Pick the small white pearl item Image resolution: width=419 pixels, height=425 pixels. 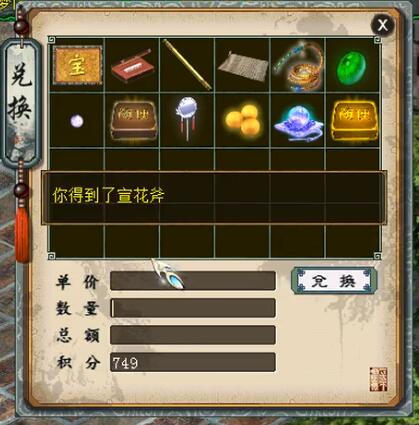point(77,120)
